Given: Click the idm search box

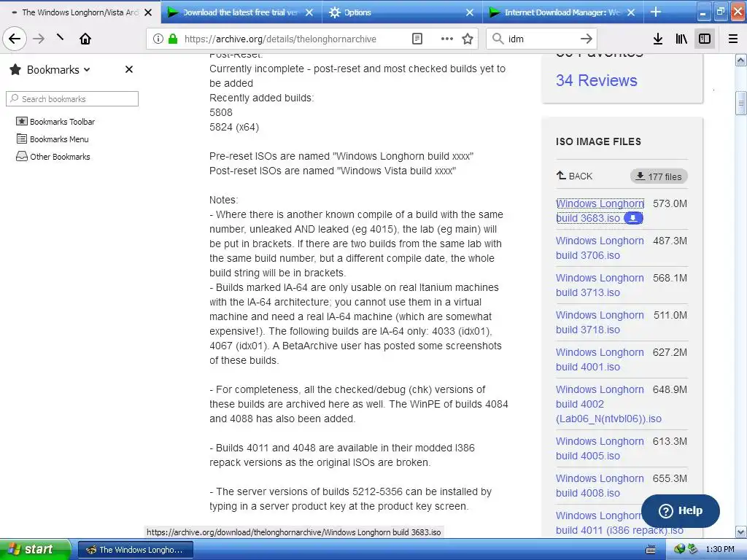Looking at the screenshot, I should tap(541, 39).
